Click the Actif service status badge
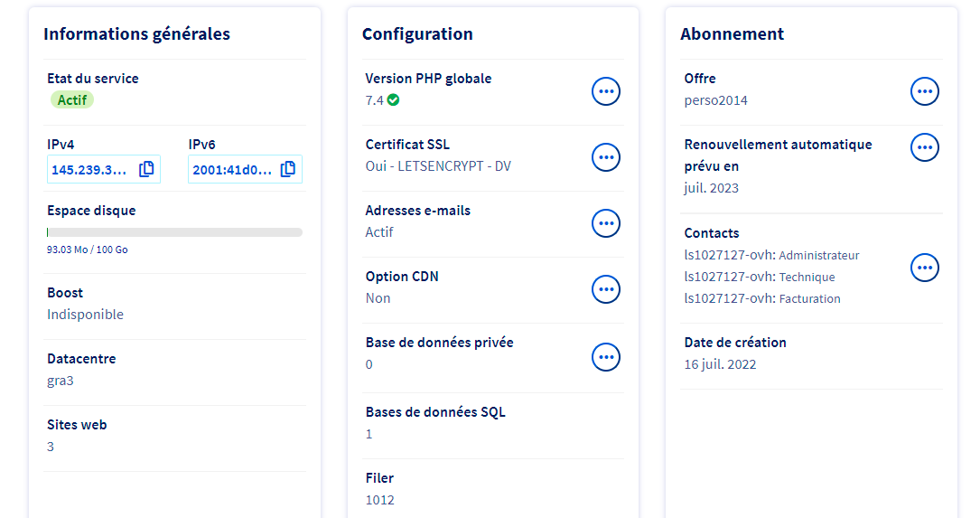Screen dimensions: 980x518 point(72,100)
